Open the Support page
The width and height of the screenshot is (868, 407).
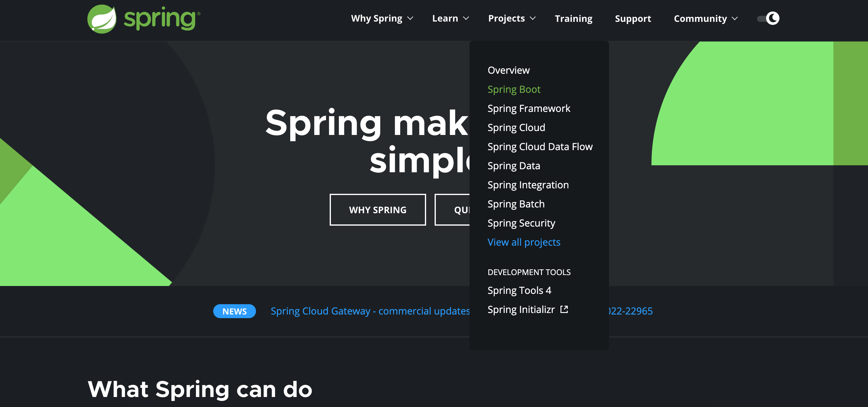tap(633, 18)
